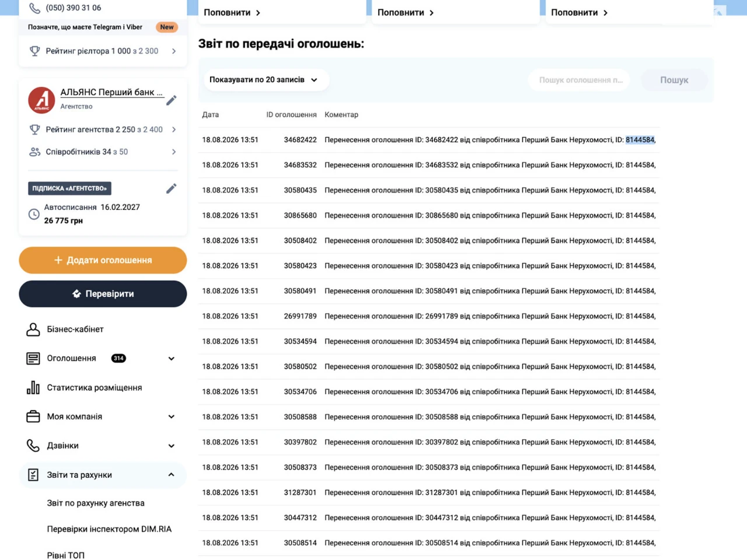The image size is (747, 560).
Task: Click the bar chart icon for Статистика розміщення
Action: [33, 387]
